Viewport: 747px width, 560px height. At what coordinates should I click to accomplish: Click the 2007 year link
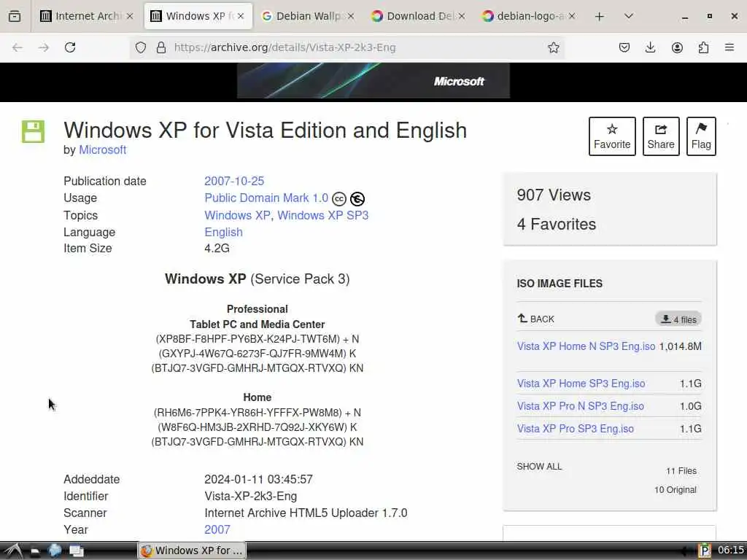coord(217,529)
